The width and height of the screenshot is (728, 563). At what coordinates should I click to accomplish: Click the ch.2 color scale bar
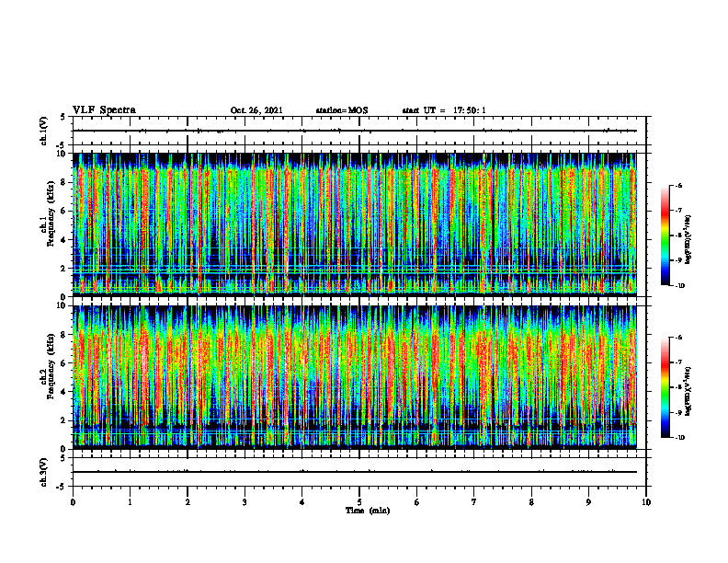(x=665, y=387)
